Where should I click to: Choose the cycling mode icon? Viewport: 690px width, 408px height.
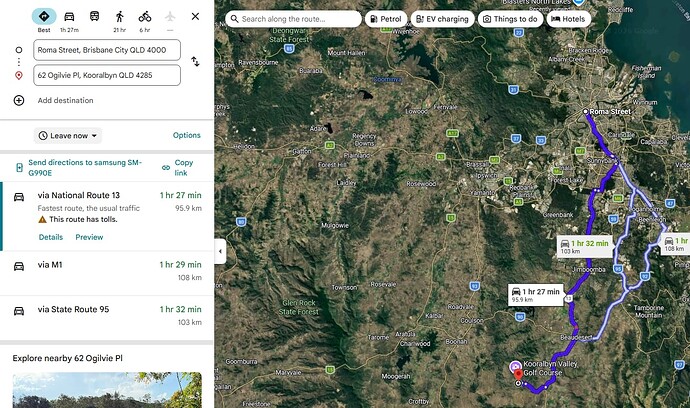tap(145, 17)
